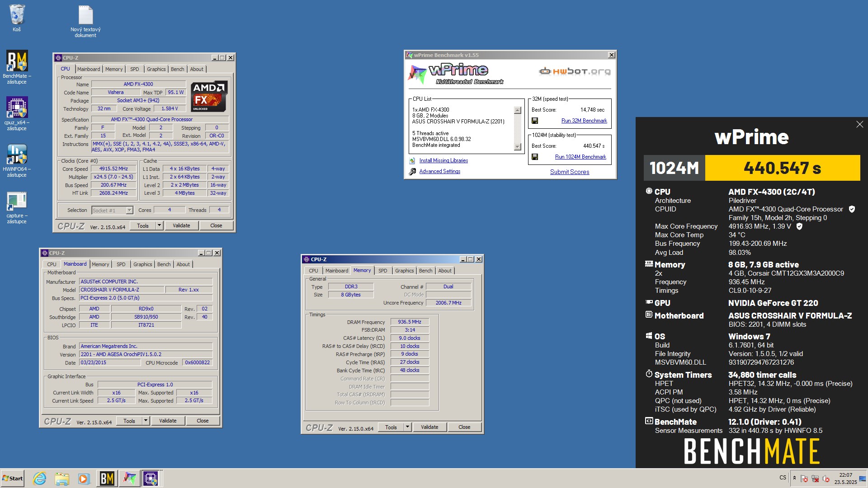Click the HWBOT.org logo in wPrime
Screen dimensions: 868x488
coord(575,71)
